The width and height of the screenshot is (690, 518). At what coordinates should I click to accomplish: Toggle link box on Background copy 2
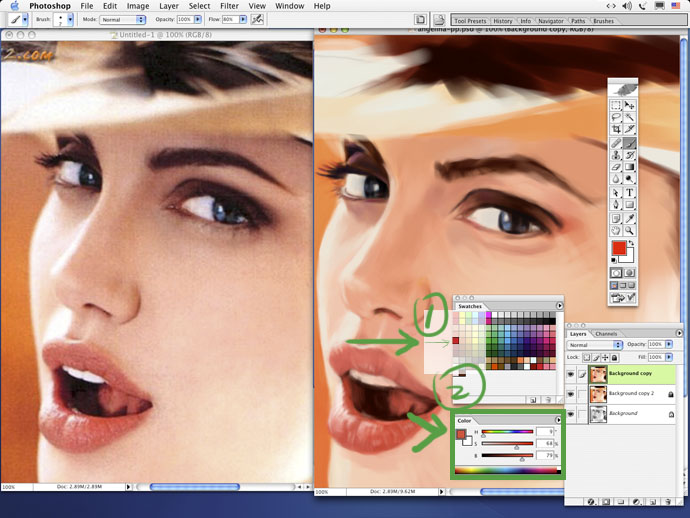(x=582, y=394)
